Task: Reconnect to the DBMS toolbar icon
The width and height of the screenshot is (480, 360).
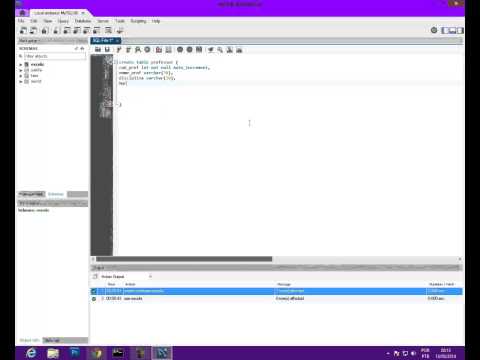Action: click(x=120, y=31)
